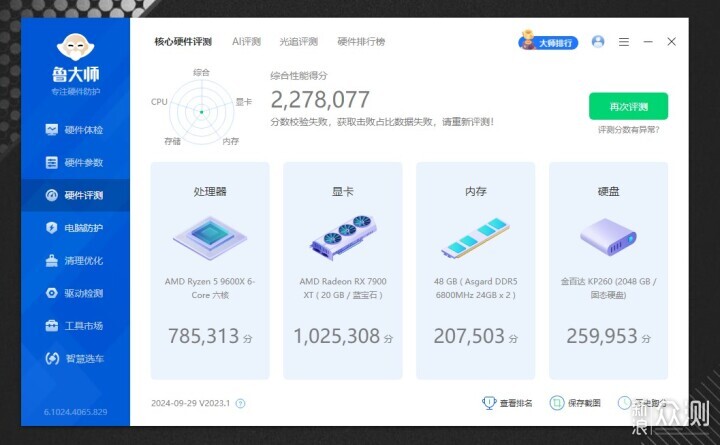Click the AMD Radeon RX 7900 XT text

click(343, 288)
